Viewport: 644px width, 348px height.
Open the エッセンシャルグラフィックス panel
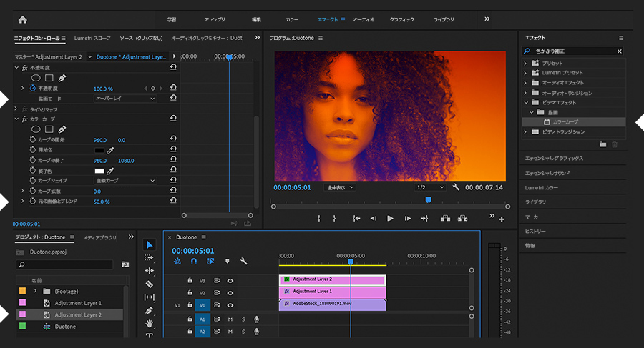point(555,158)
